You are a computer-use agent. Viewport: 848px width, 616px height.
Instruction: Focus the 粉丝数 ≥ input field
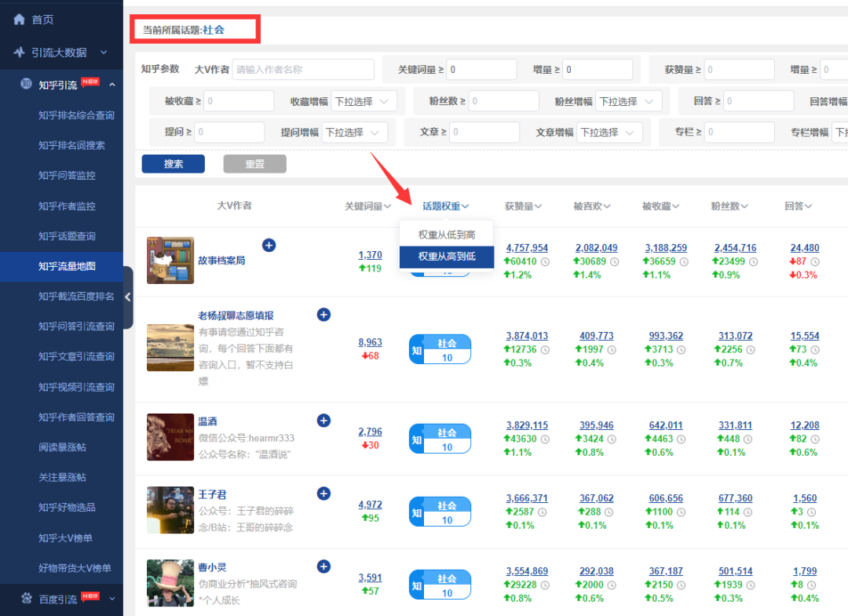[503, 101]
